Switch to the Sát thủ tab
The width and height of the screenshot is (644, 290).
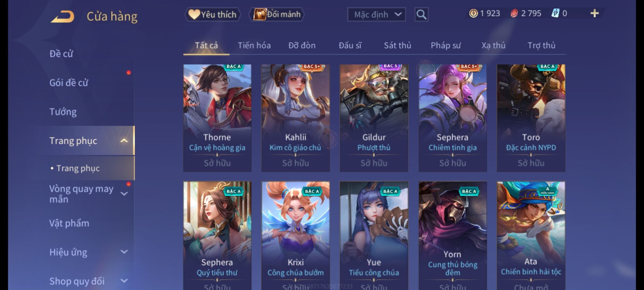coord(397,45)
